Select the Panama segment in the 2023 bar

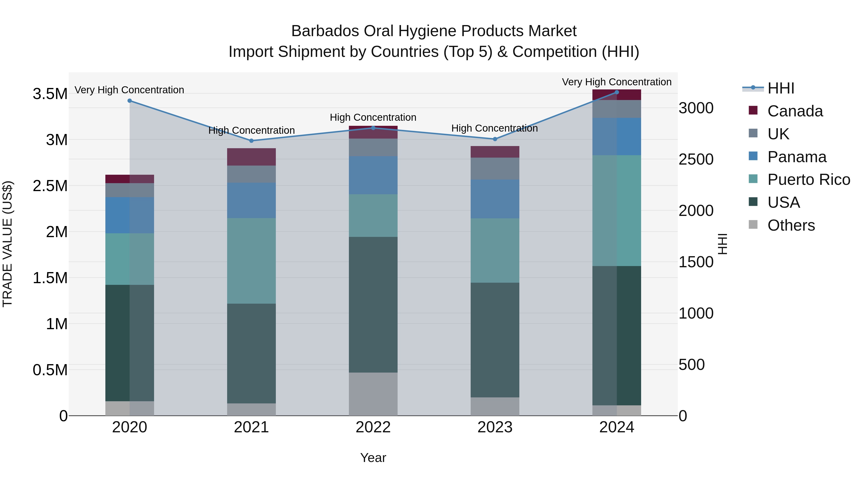click(x=495, y=199)
